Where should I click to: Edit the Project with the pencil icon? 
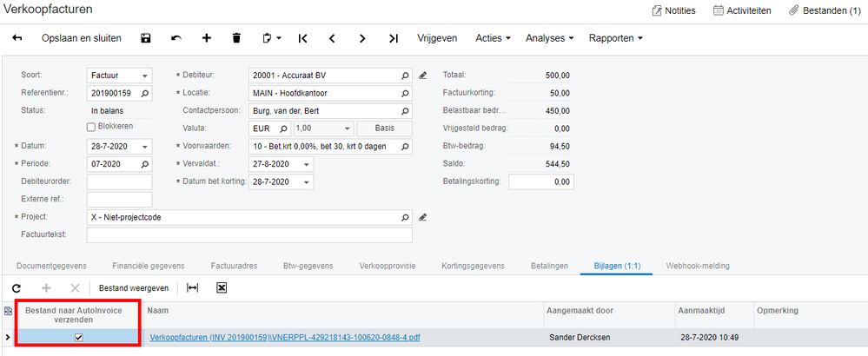[x=423, y=217]
